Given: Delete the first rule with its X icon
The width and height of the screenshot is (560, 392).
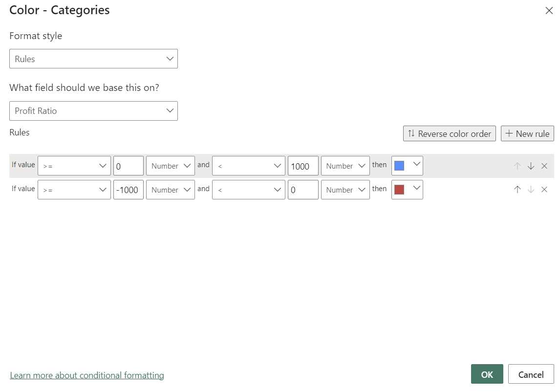Looking at the screenshot, I should point(544,166).
